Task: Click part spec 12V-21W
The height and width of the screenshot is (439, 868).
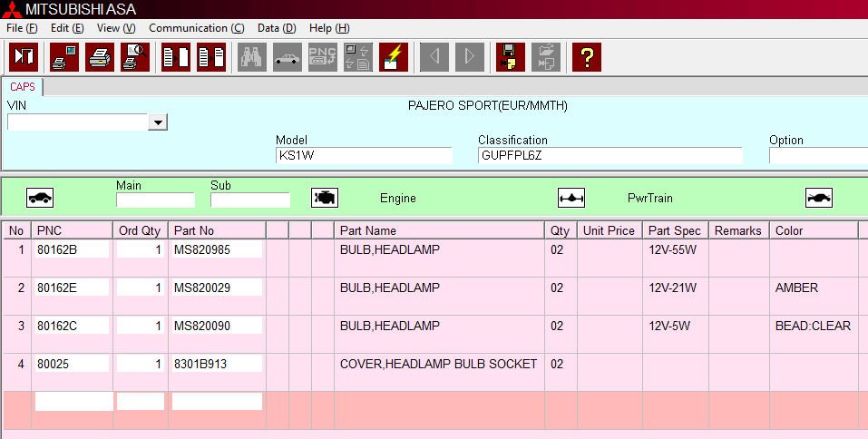Action: coord(673,288)
